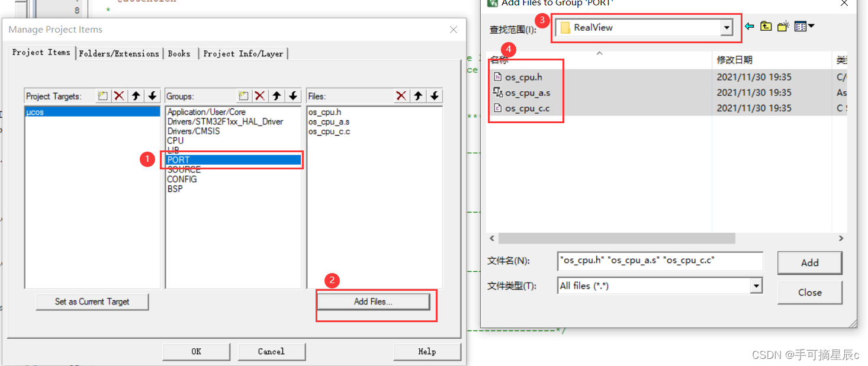This screenshot has height=366, width=868.
Task: Click Set as Current Target
Action: (x=92, y=301)
